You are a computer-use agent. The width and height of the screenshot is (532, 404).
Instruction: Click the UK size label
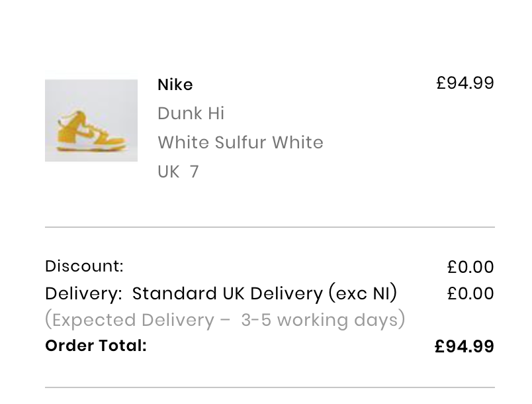[x=169, y=172]
